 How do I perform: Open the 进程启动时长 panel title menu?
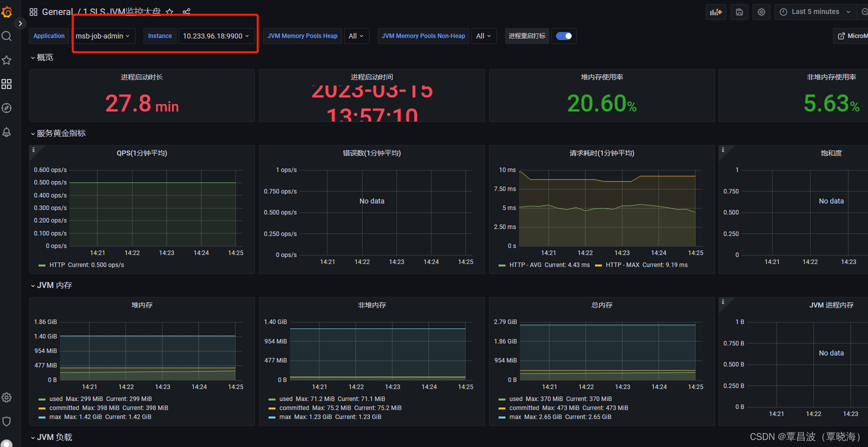[x=142, y=77]
